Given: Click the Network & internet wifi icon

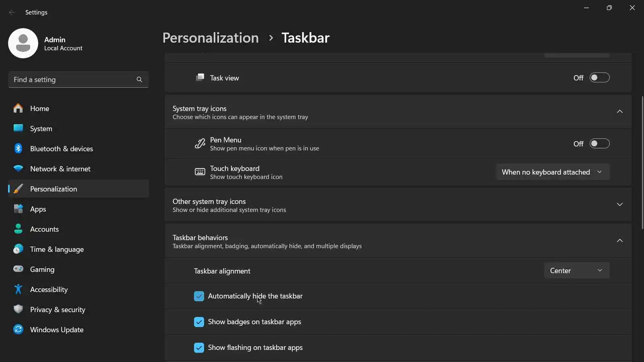Looking at the screenshot, I should [18, 169].
